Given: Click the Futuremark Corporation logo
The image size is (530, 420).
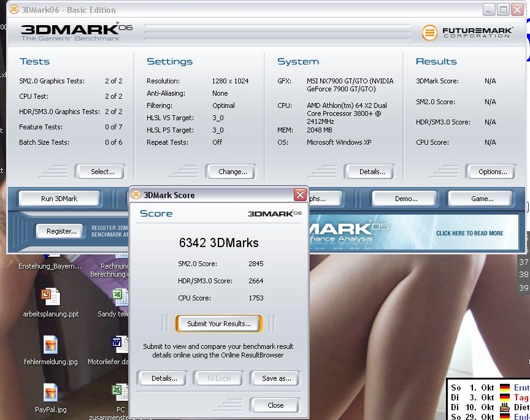Looking at the screenshot, I should (x=467, y=32).
